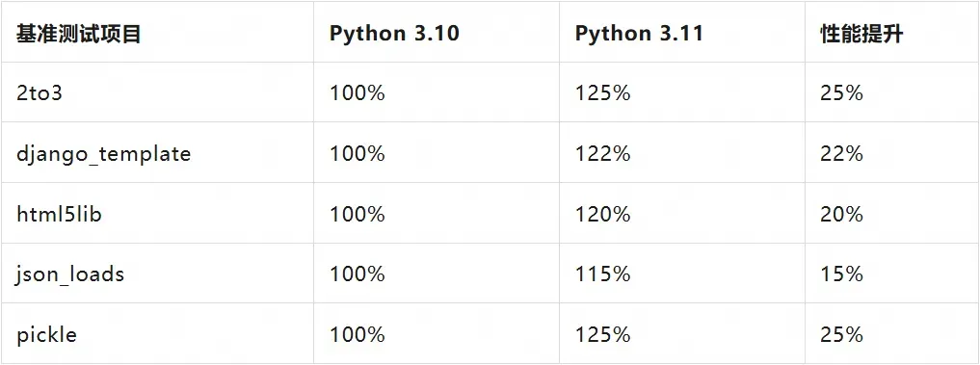Click the 性能提升 column header
This screenshot has width=980, height=365.
[x=861, y=35]
